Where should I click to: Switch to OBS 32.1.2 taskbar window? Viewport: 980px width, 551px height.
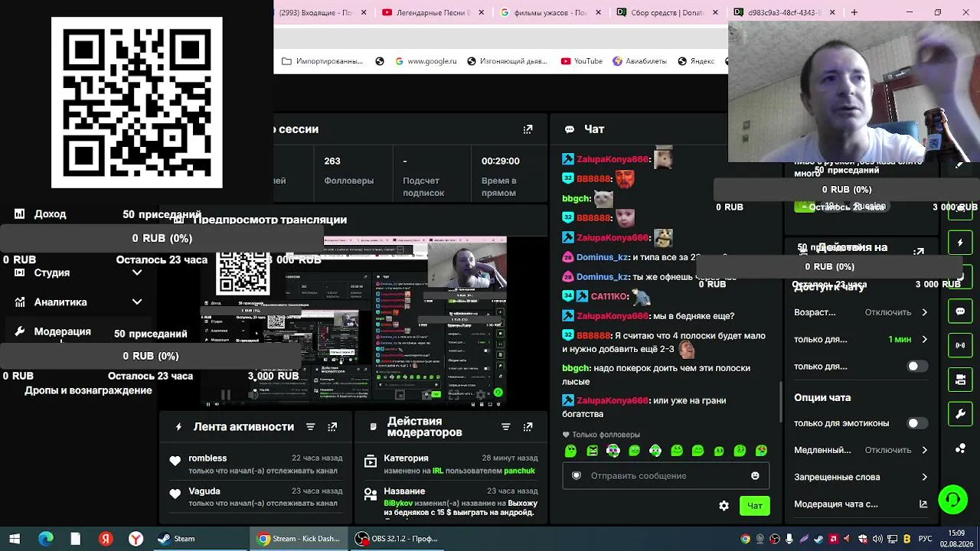pyautogui.click(x=398, y=539)
